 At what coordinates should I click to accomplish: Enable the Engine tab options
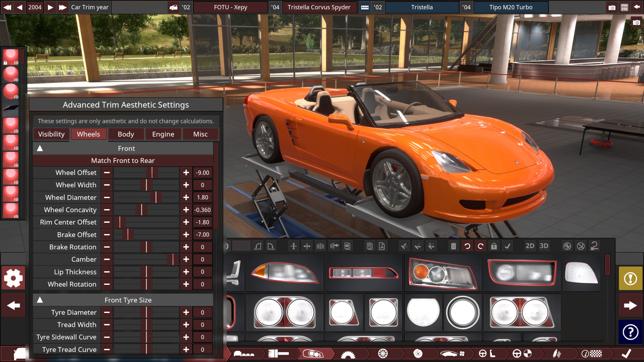tap(164, 134)
